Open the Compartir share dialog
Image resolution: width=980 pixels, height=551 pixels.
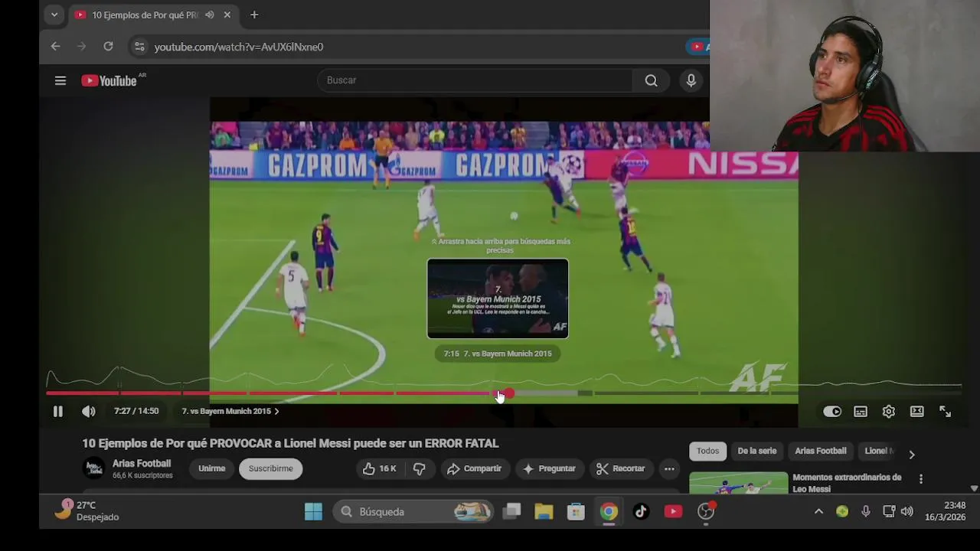pyautogui.click(x=474, y=468)
